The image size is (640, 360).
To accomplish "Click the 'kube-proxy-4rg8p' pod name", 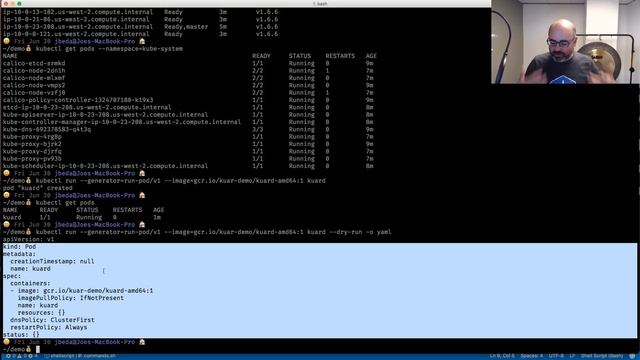I will (x=32, y=137).
